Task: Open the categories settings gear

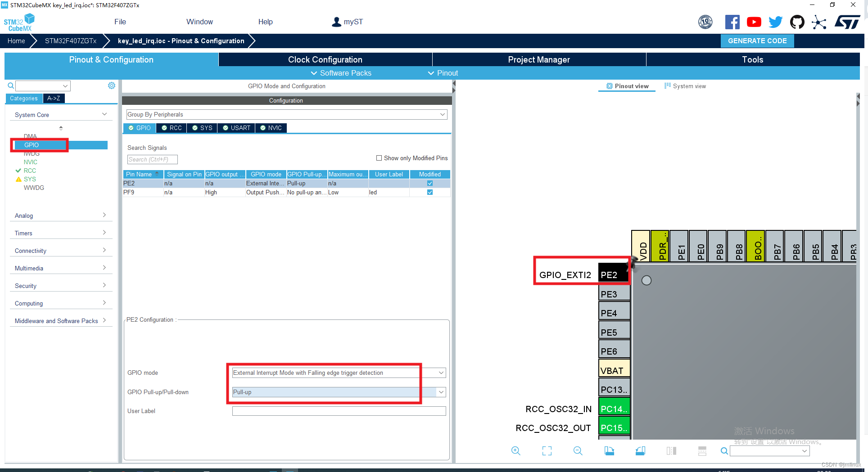Action: (112, 85)
